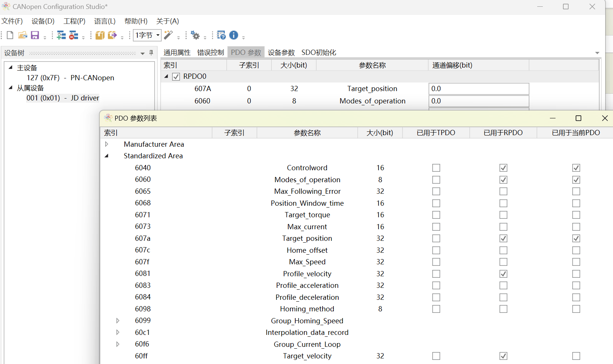
Task: Open the 帮助(H) menu
Action: (x=136, y=21)
